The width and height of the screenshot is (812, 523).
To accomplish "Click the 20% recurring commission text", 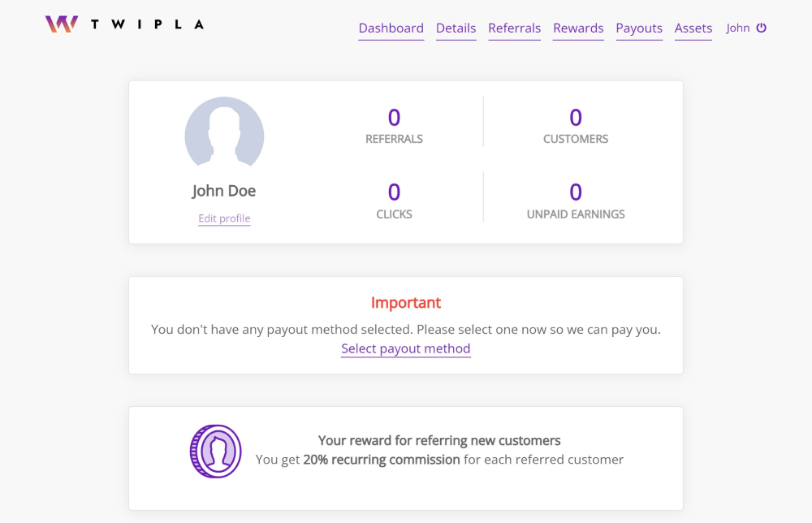I will (381, 460).
